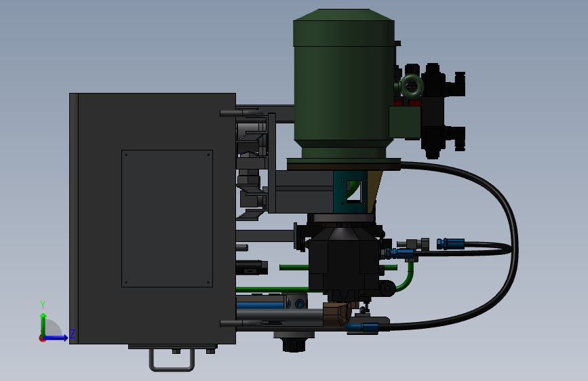Click the blue Z axis of the triad
The image size is (588, 381).
point(56,338)
